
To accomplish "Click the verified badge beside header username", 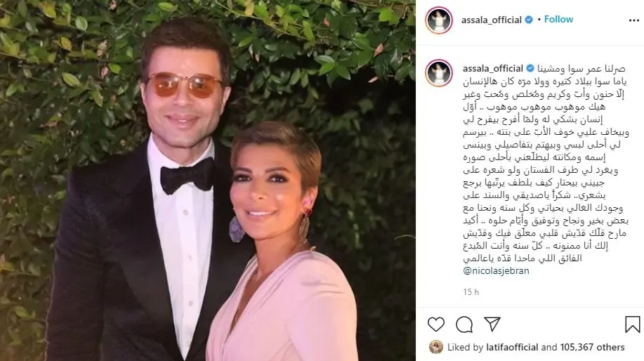I will pyautogui.click(x=530, y=20).
